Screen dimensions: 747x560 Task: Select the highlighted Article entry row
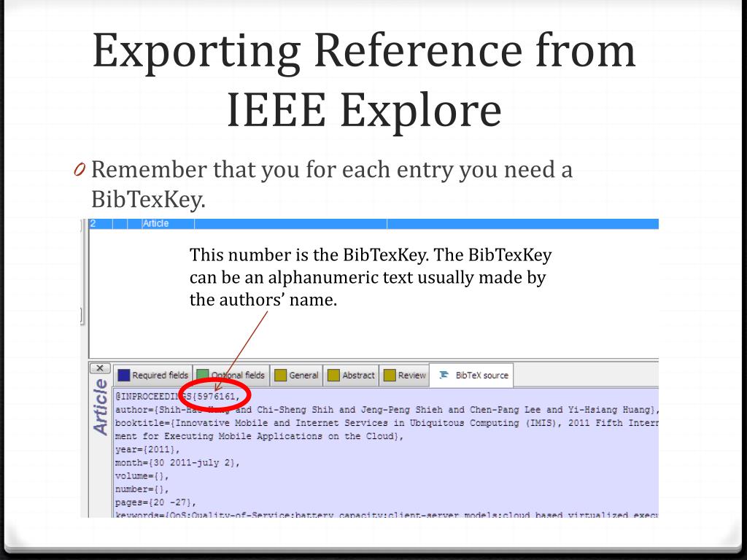373,224
